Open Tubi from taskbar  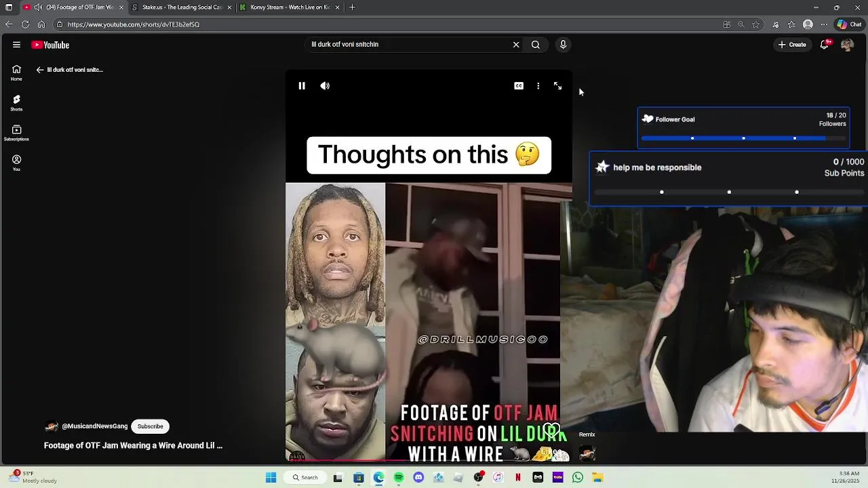click(558, 478)
